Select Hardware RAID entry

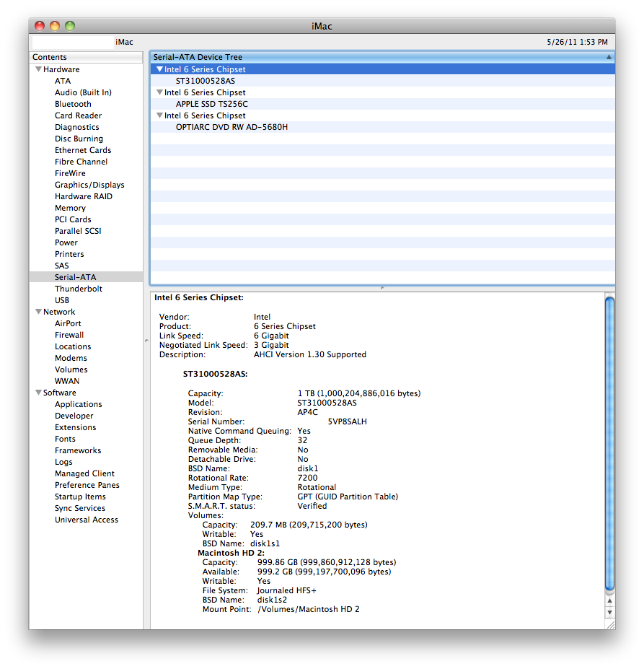tap(84, 196)
